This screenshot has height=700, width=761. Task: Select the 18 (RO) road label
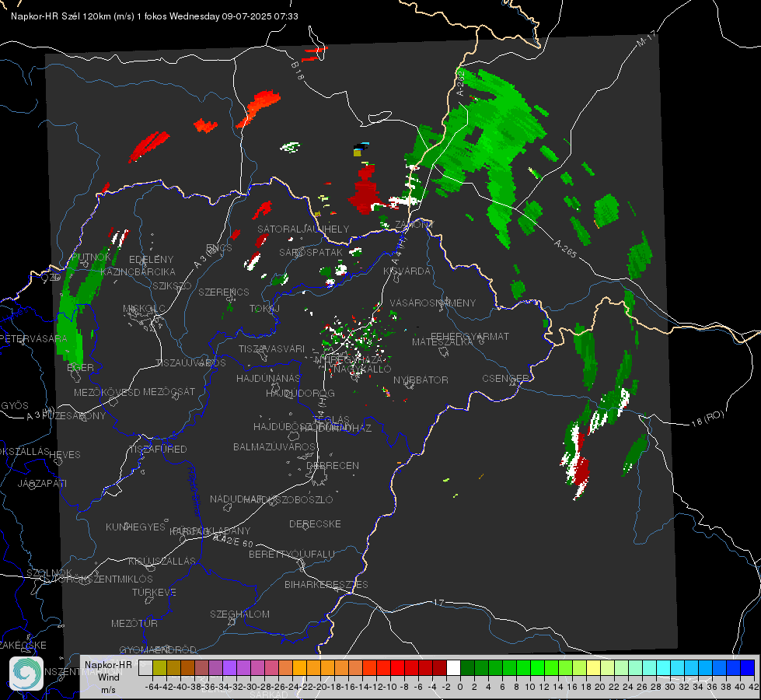point(707,418)
